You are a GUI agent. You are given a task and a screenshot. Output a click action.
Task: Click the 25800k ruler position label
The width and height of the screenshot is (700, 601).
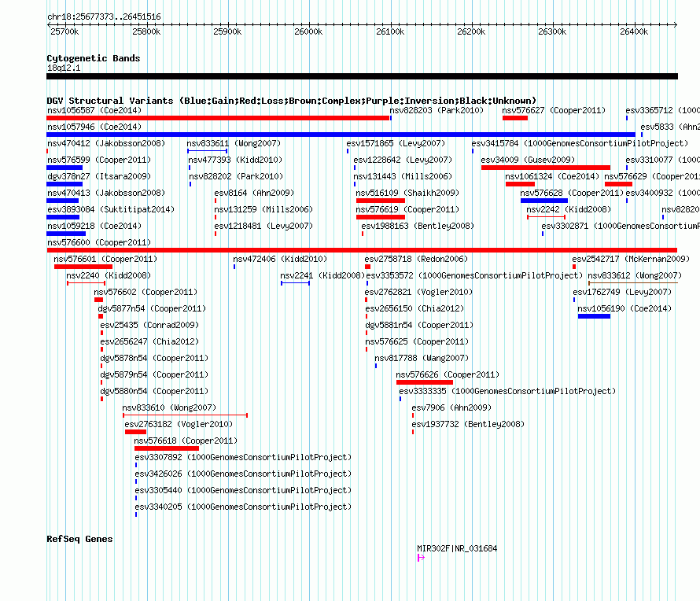tap(146, 31)
